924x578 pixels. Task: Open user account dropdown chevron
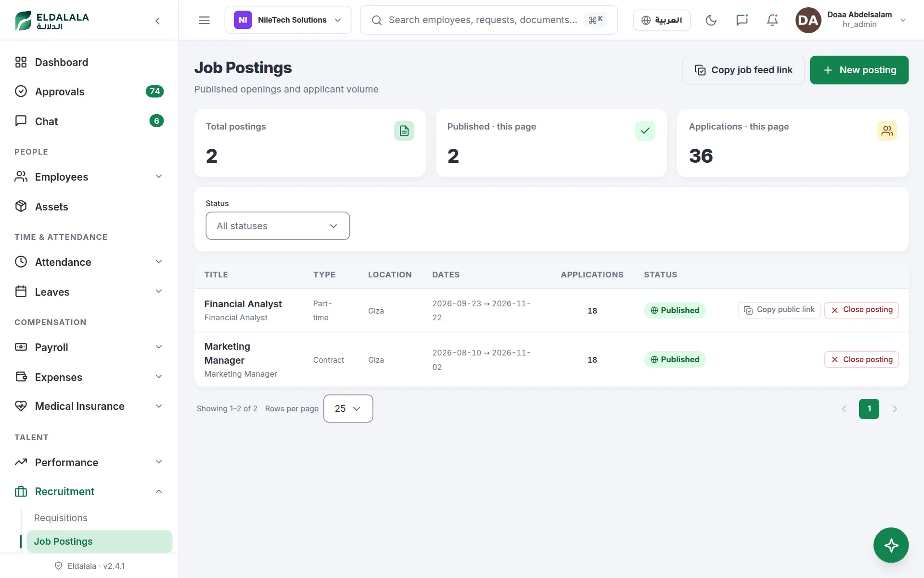903,20
